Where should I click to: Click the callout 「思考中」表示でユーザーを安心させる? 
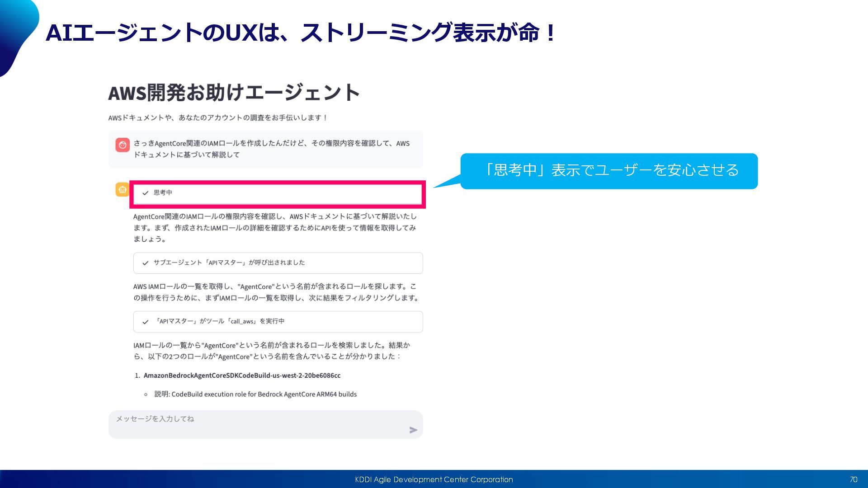click(x=609, y=171)
